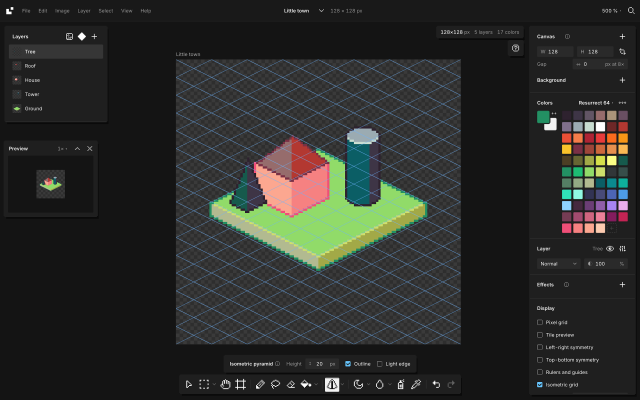Click the redo arrow
This screenshot has width=640, height=400.
(x=451, y=384)
